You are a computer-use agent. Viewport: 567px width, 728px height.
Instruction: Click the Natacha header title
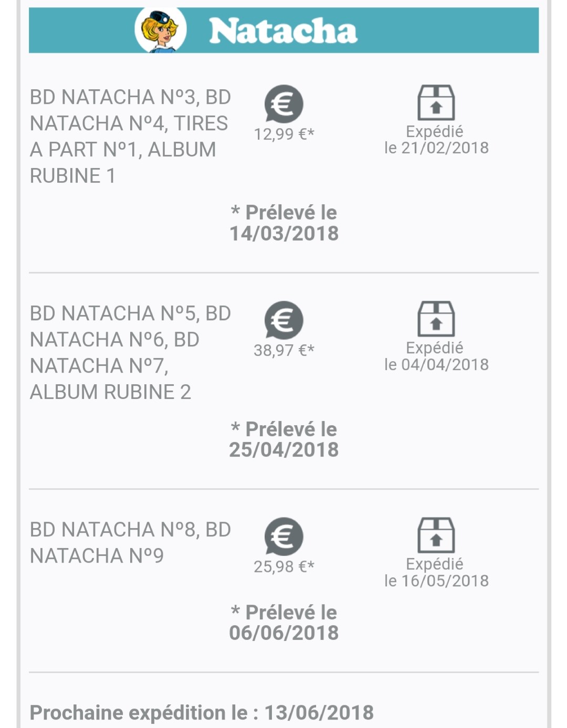[x=283, y=31]
